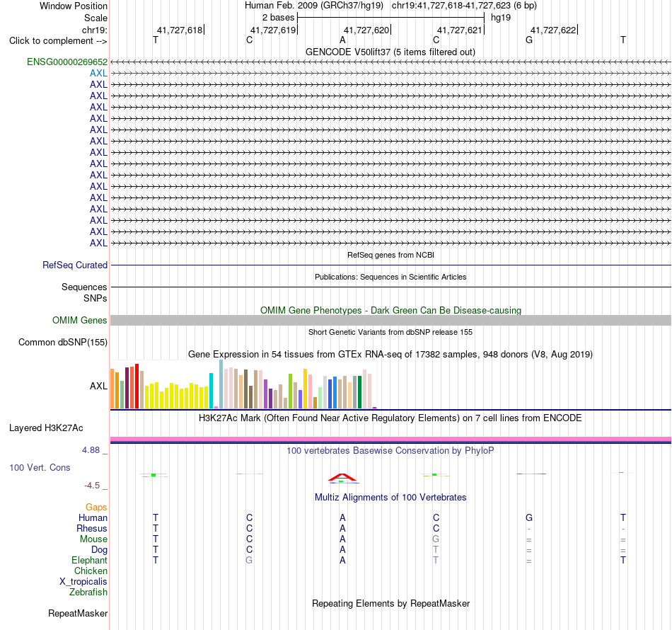Click the hg19 label beside the scale bar
This screenshot has width=672, height=630.
501,18
